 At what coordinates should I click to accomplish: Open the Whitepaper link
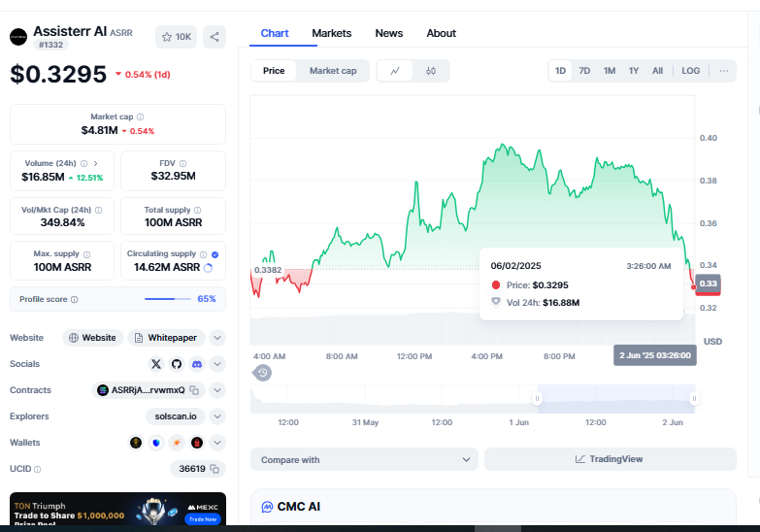click(x=166, y=338)
